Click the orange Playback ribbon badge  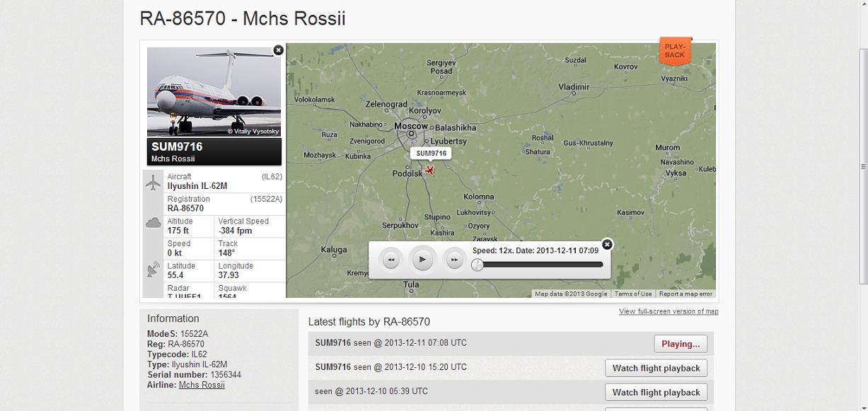(675, 51)
